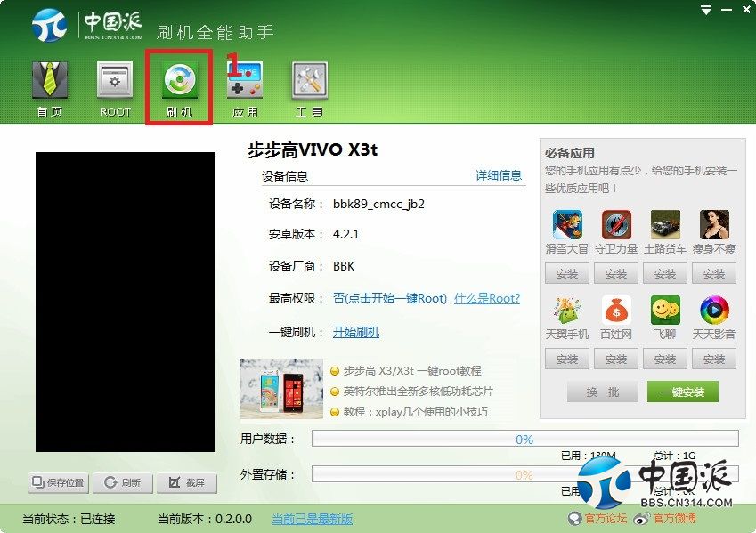The height and width of the screenshot is (533, 756).
Task: Click the 保存位置 button
Action: pyautogui.click(x=59, y=482)
